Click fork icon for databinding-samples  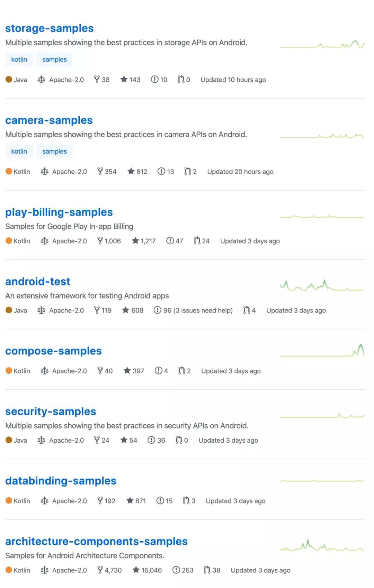(x=100, y=500)
